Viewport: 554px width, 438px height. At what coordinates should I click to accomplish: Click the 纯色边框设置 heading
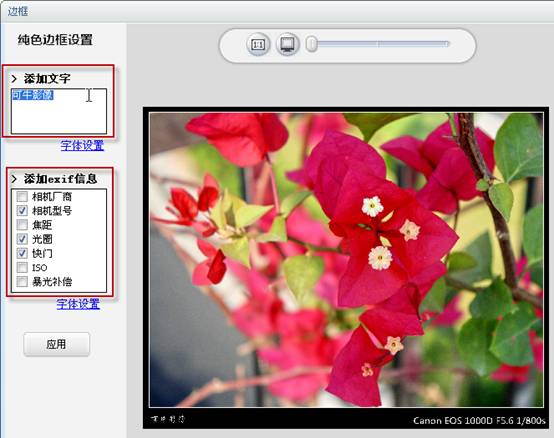click(55, 40)
